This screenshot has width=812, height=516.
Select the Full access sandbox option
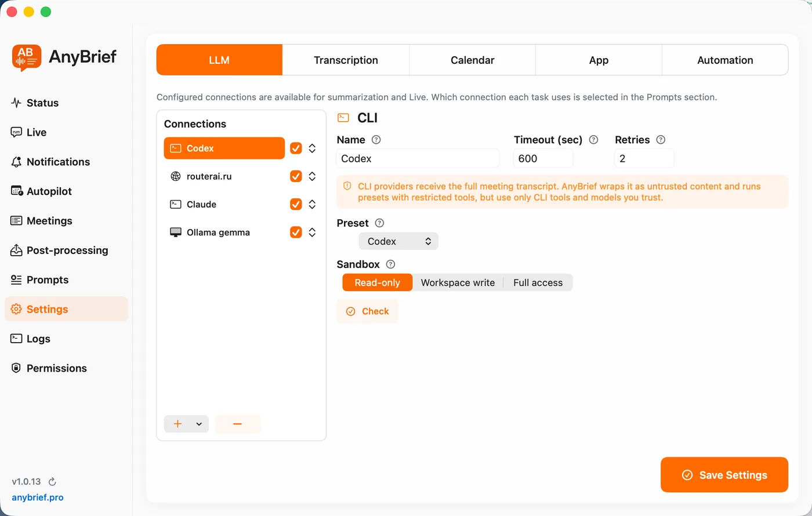tap(538, 282)
